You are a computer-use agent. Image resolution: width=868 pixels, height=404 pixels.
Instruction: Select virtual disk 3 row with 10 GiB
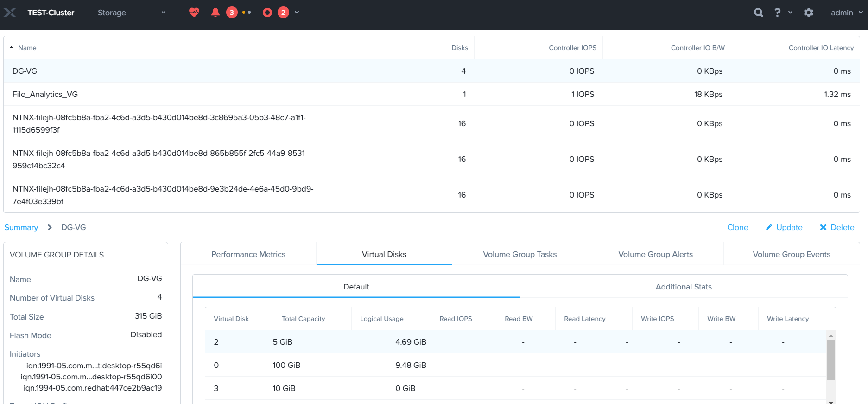point(516,388)
